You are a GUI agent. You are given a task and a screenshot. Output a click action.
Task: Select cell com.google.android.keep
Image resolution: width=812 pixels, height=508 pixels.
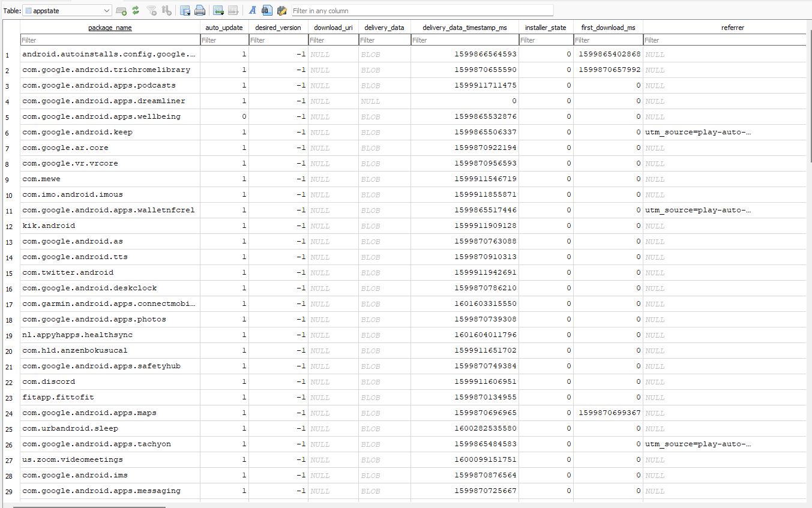point(110,132)
